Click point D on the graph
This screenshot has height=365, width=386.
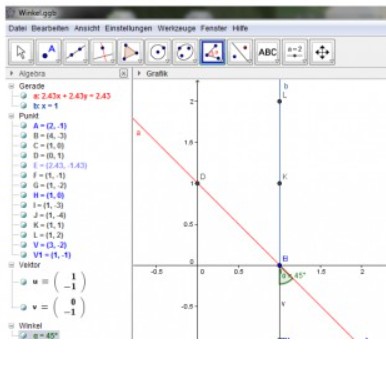click(197, 183)
